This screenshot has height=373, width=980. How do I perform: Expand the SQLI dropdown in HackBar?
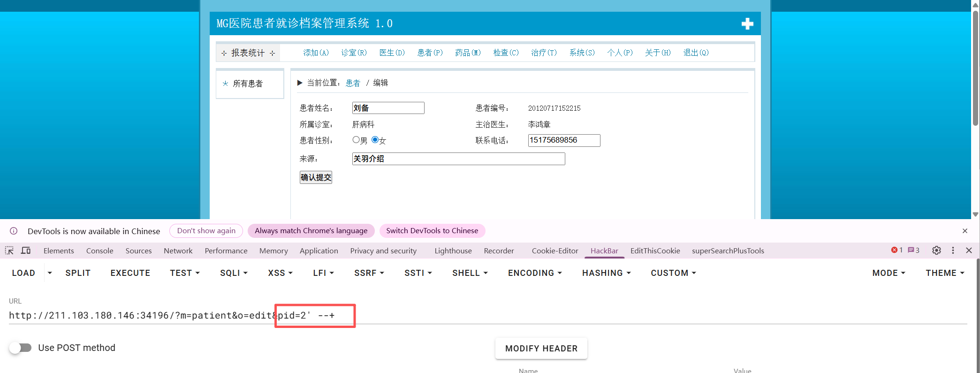tap(234, 273)
